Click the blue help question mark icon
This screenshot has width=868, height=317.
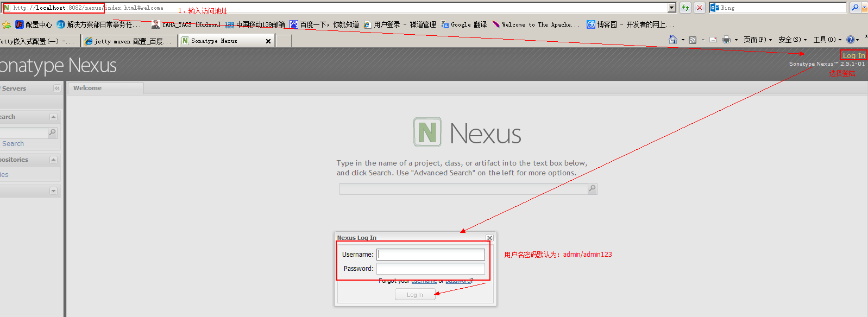(x=851, y=40)
